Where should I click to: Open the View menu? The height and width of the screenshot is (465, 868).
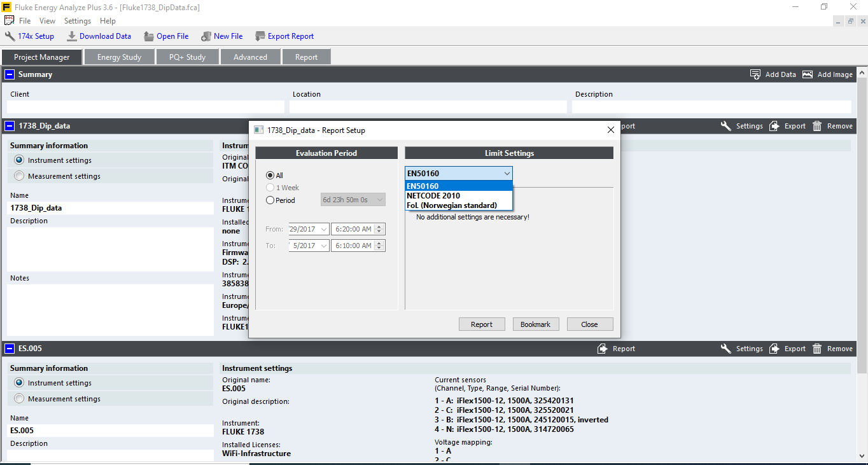coord(47,21)
